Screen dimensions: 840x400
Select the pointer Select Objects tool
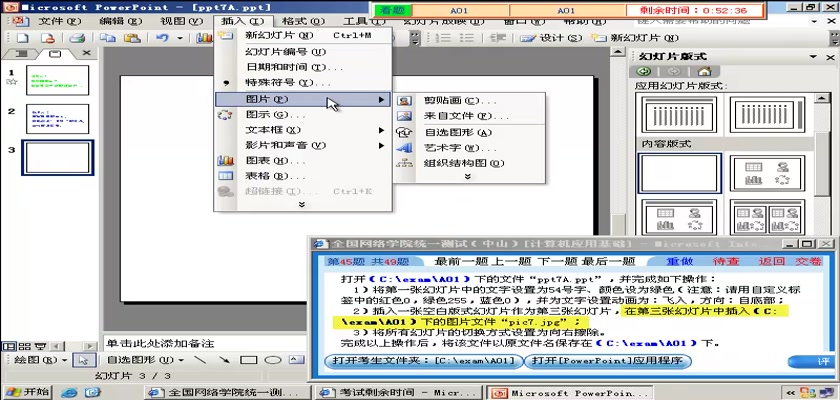(84, 360)
